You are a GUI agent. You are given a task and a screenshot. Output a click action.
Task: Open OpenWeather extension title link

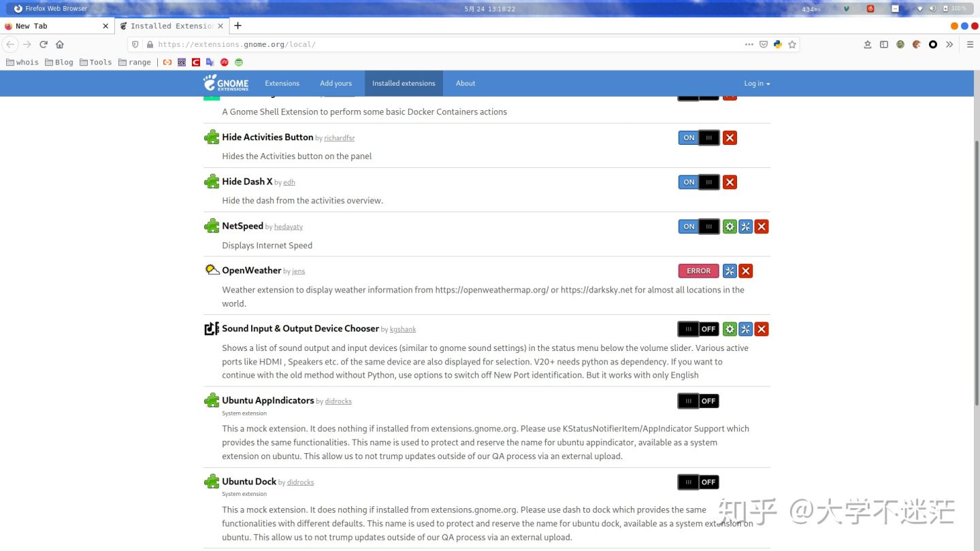pos(252,270)
